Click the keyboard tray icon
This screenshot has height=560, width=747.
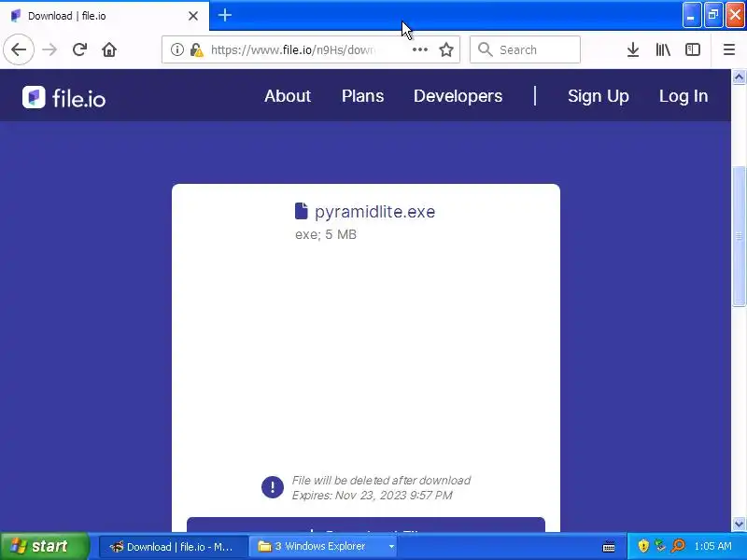tap(609, 546)
